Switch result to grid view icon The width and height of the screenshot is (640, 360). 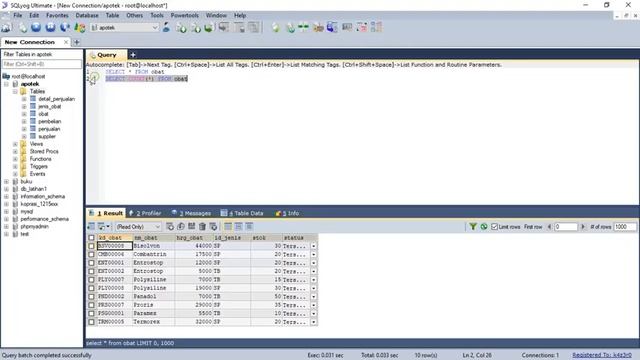point(228,227)
